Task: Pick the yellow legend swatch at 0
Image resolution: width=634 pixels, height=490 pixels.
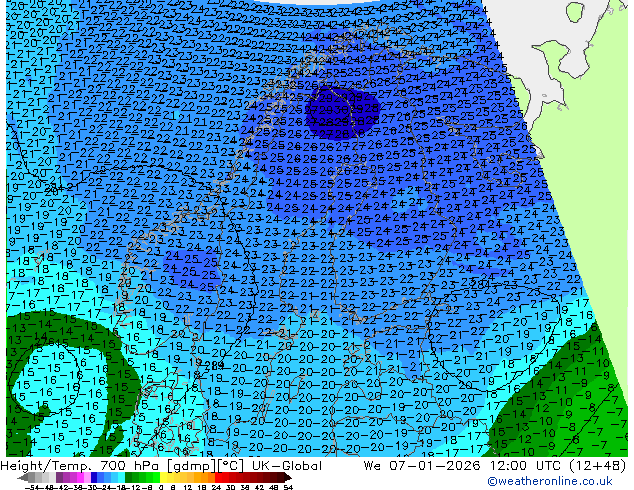Action: coord(164,477)
